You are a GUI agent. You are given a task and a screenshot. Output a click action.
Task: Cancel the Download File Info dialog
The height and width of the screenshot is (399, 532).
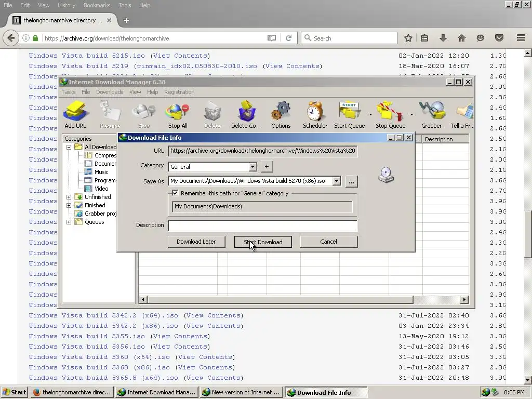(328, 242)
